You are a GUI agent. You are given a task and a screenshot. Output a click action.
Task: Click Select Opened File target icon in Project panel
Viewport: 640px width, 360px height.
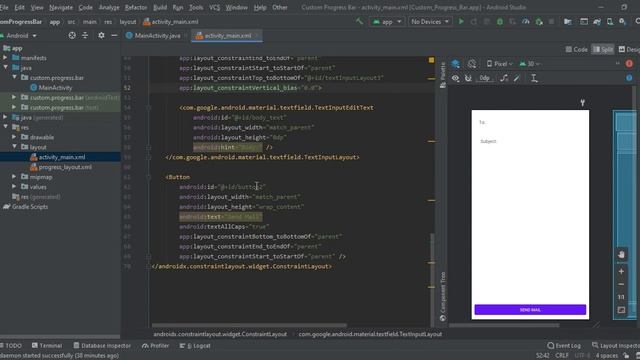[x=72, y=36]
